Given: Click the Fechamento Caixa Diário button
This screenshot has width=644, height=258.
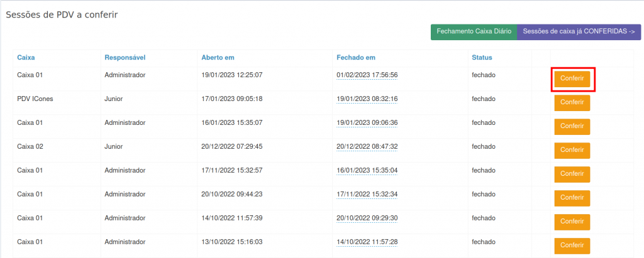Looking at the screenshot, I should (474, 32).
